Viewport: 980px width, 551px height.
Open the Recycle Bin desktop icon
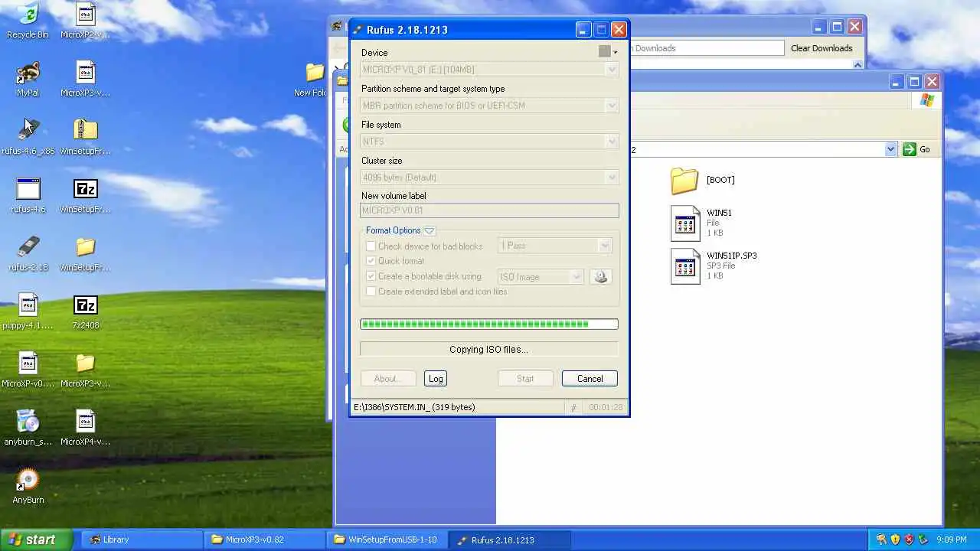click(28, 20)
